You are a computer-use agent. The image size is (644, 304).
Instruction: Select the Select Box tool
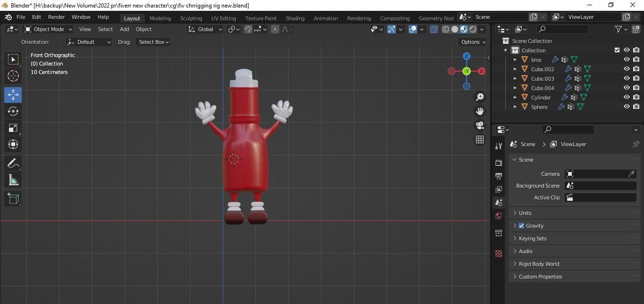[x=13, y=59]
